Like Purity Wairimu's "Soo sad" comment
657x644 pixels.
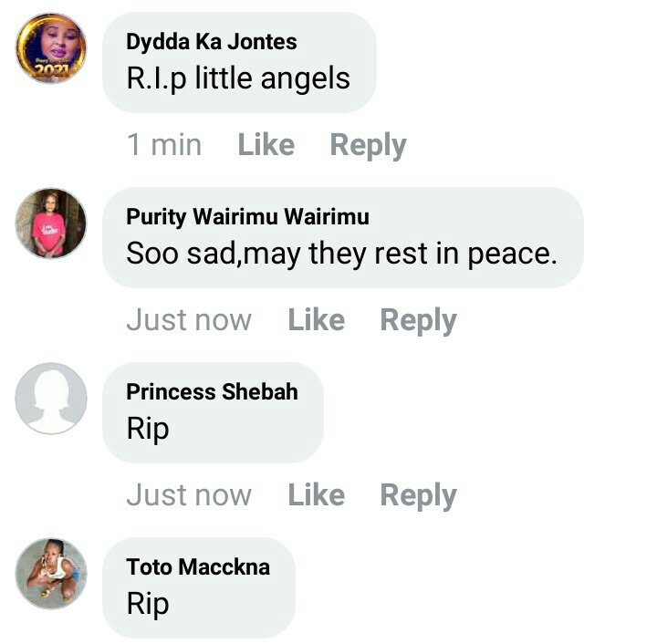(x=317, y=320)
